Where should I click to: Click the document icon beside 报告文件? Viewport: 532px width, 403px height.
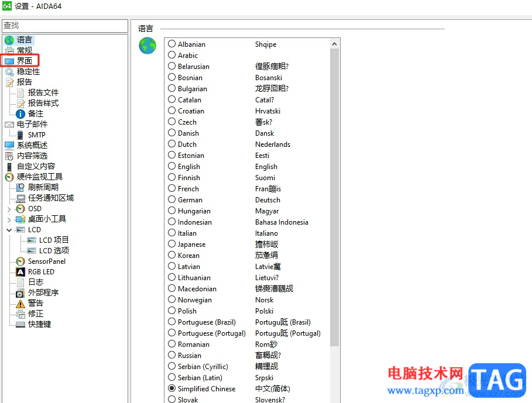[20, 92]
